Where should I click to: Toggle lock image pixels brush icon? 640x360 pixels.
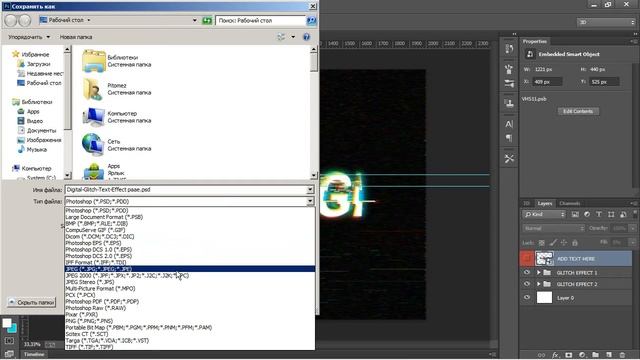click(553, 242)
